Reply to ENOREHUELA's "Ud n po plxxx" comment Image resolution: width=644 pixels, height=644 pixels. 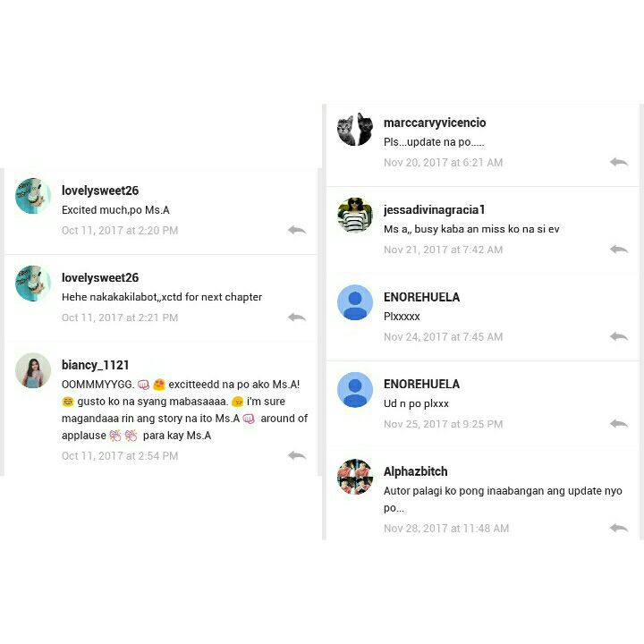point(619,423)
